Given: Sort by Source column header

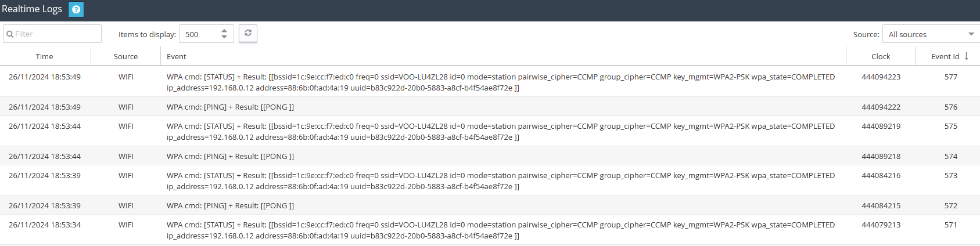Looking at the screenshot, I should (125, 56).
